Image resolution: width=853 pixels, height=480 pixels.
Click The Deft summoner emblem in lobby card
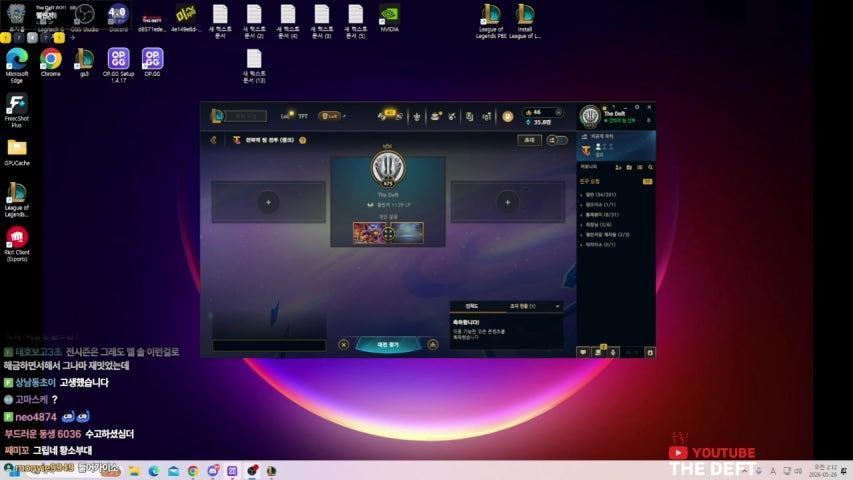click(388, 169)
